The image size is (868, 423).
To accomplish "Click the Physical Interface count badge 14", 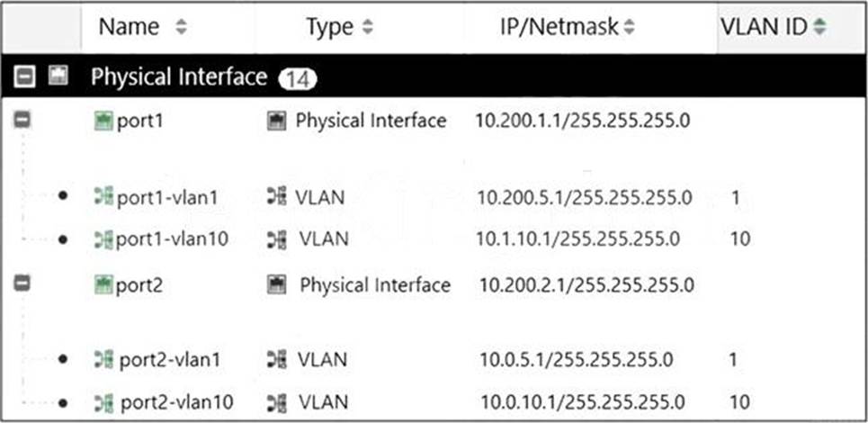I will 297,79.
